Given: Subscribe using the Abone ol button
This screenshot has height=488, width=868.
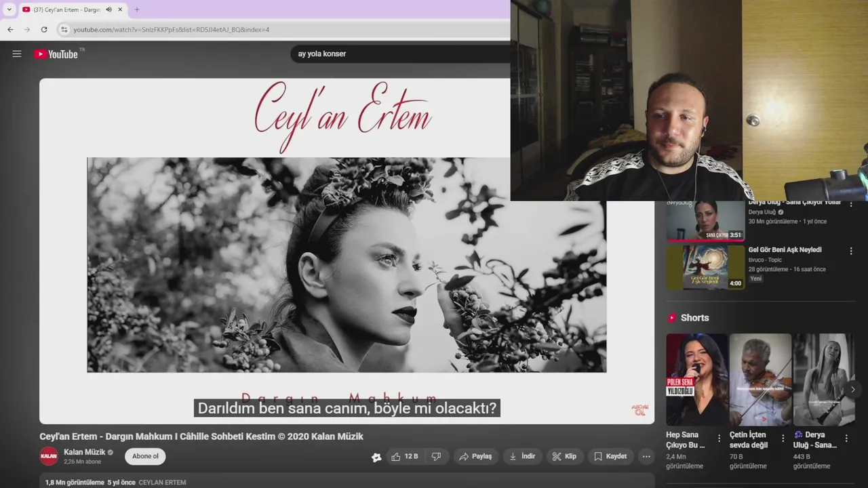Looking at the screenshot, I should point(145,456).
